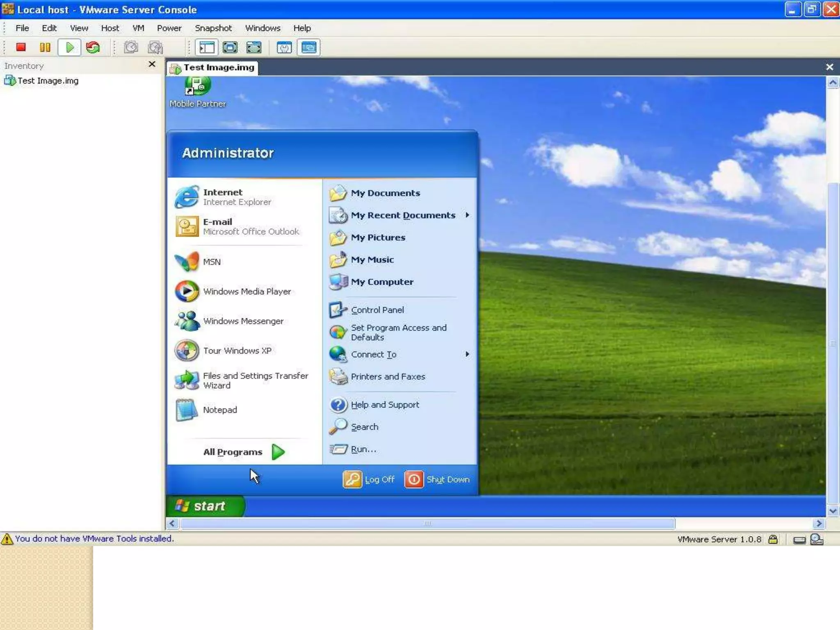840x630 pixels.
Task: Select Test Image.img in Inventory
Action: pyautogui.click(x=48, y=81)
